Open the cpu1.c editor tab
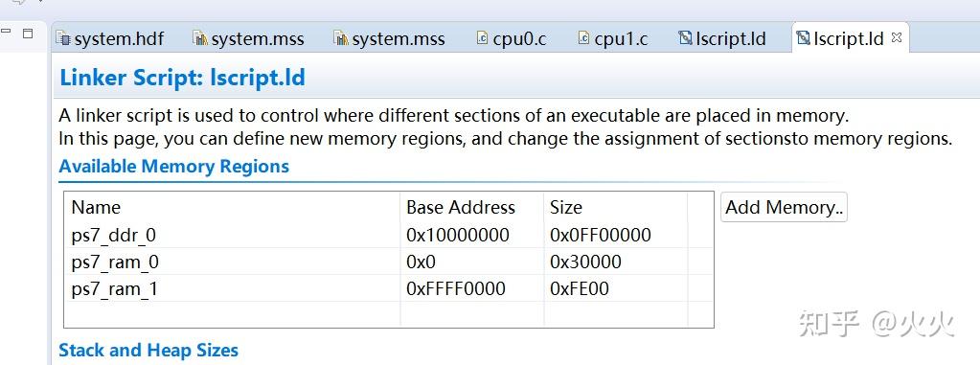 [x=612, y=38]
